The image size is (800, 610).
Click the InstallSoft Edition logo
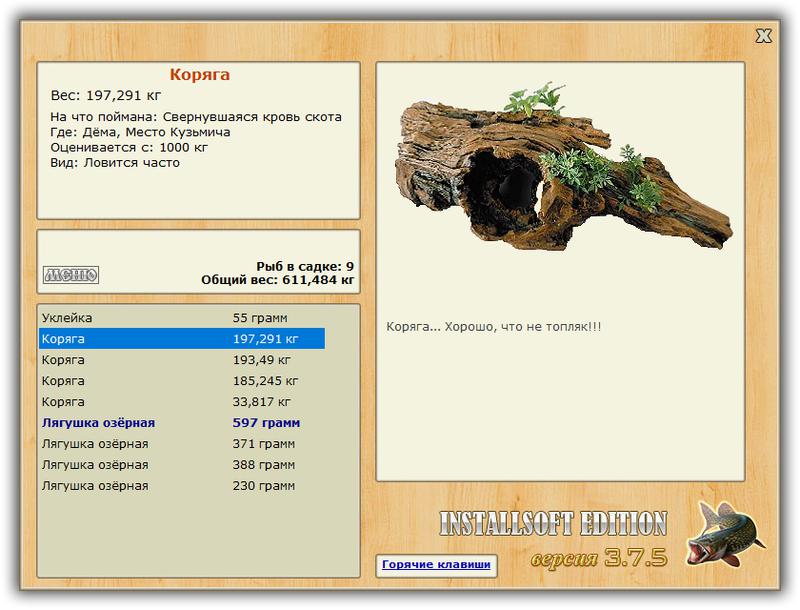point(553,524)
